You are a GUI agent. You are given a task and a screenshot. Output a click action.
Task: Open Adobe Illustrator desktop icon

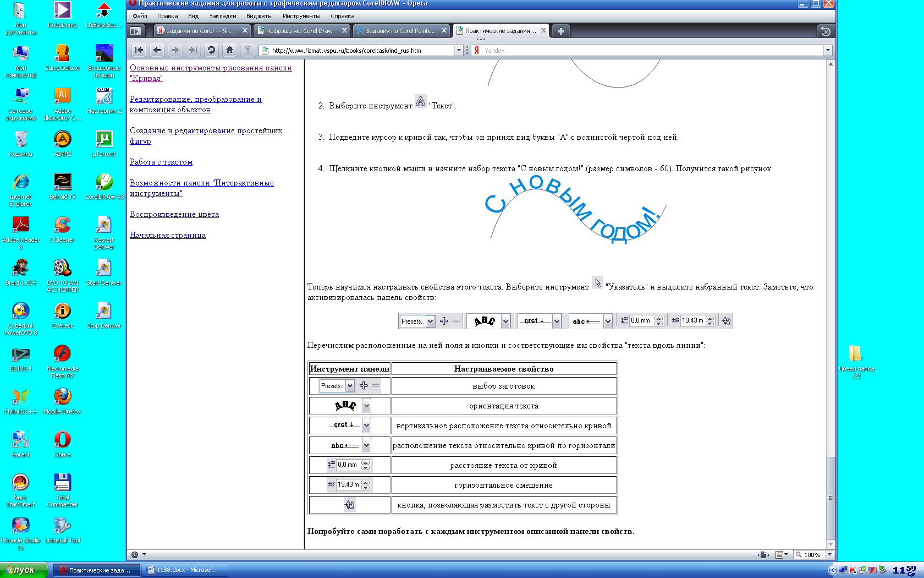(62, 104)
